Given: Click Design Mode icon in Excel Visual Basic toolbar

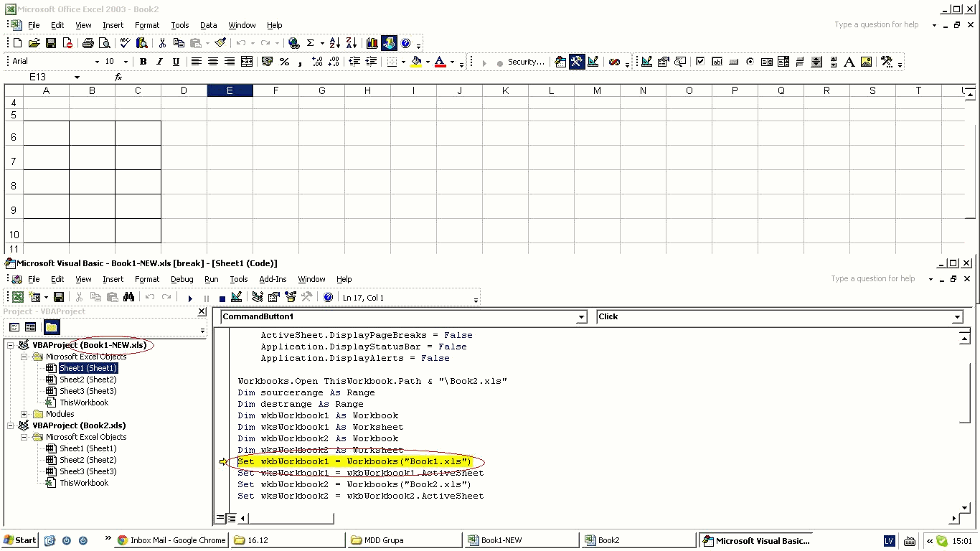Looking at the screenshot, I should tap(593, 62).
